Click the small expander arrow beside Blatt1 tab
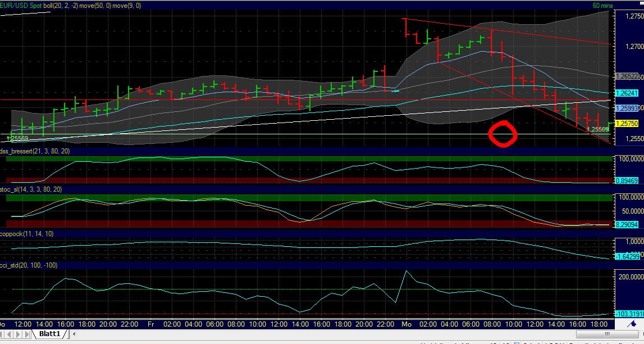Image resolution: width=644 pixels, height=344 pixels. [x=74, y=334]
